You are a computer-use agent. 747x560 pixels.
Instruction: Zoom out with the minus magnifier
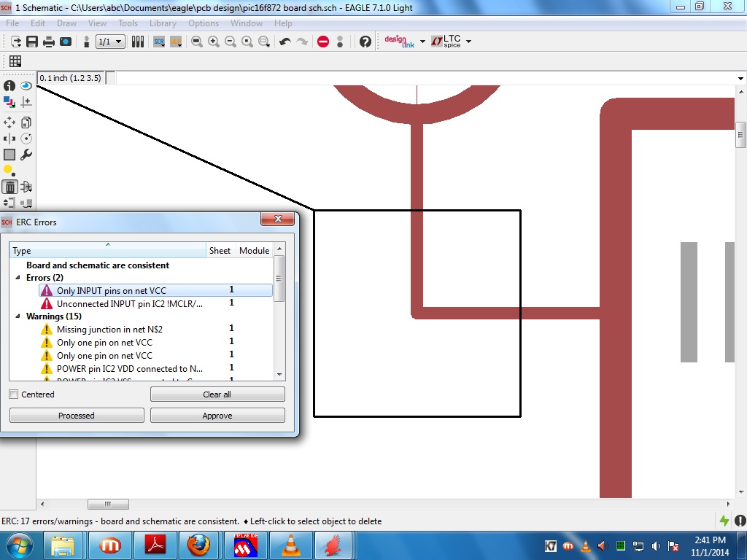point(230,42)
